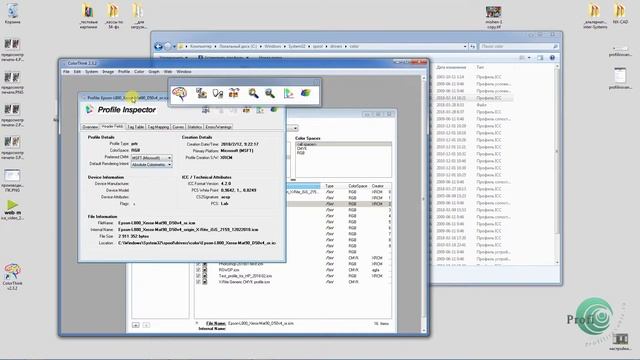Go back in the Explorer window
The height and width of the screenshot is (360, 640).
point(158,46)
